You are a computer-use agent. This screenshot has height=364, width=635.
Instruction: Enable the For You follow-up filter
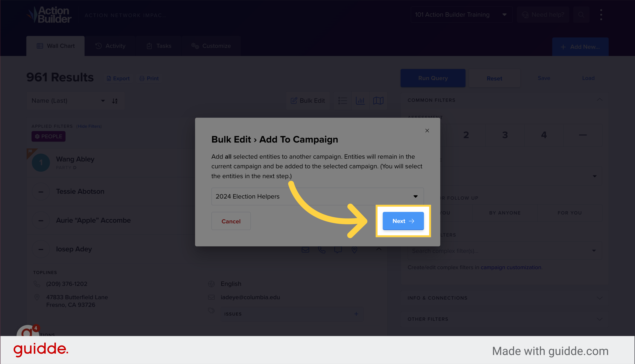pyautogui.click(x=570, y=213)
